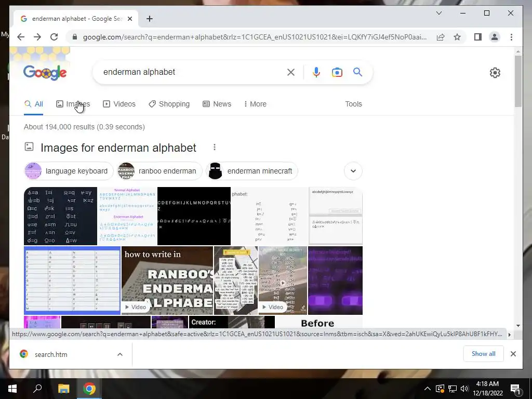Switch to the News tab
The width and height of the screenshot is (532, 399).
(x=217, y=104)
